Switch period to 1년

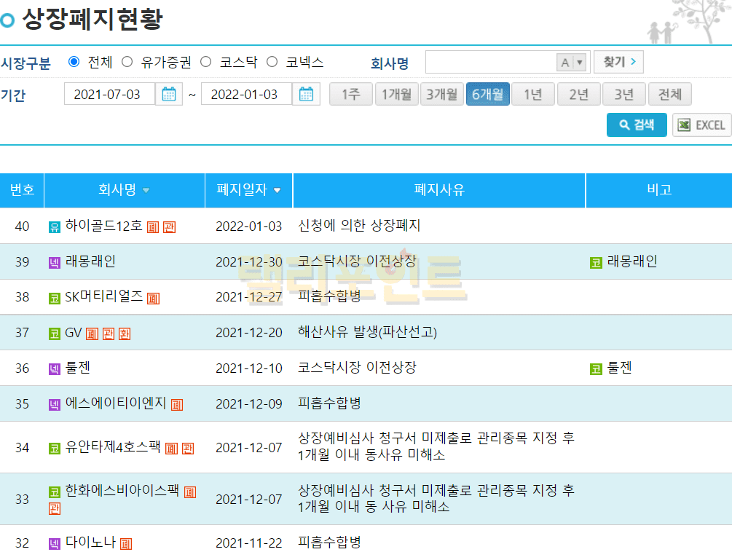(533, 95)
